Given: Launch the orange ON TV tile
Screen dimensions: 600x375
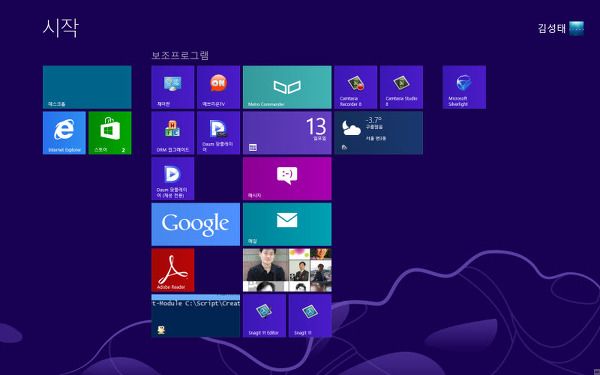Looking at the screenshot, I should click(x=218, y=87).
